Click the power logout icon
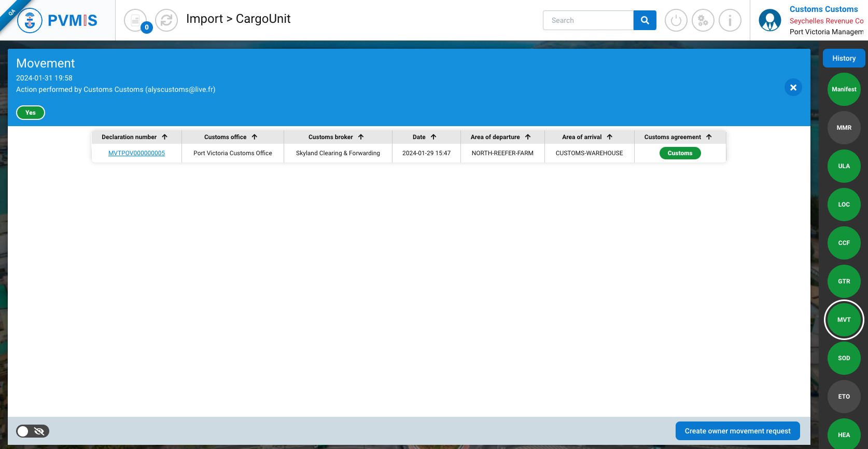Viewport: 868px width, 449px height. click(676, 21)
